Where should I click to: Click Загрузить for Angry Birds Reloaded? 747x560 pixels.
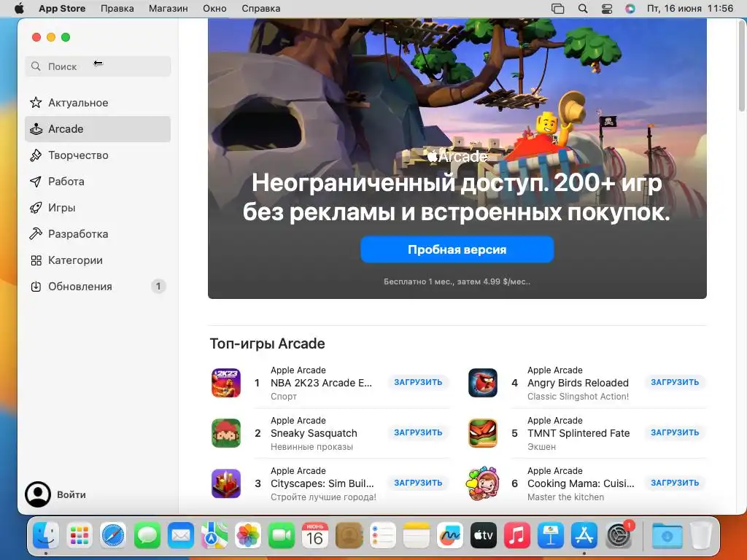[675, 382]
